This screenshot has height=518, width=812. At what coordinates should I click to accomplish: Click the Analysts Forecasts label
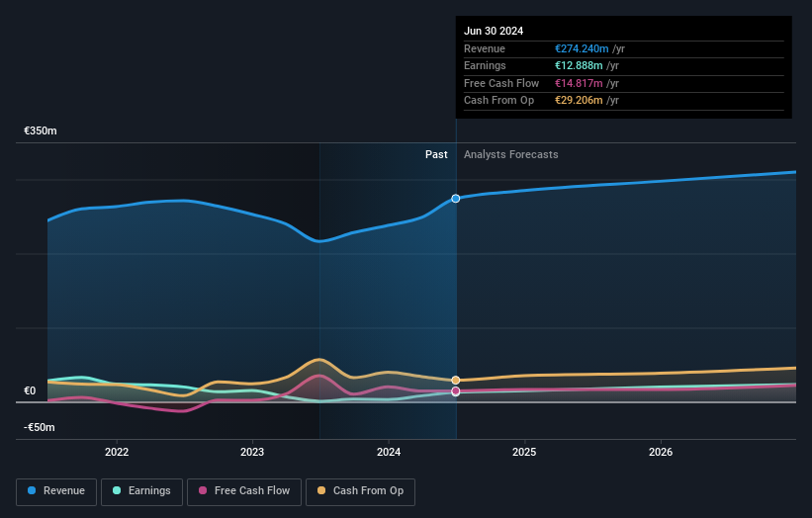[x=511, y=154]
